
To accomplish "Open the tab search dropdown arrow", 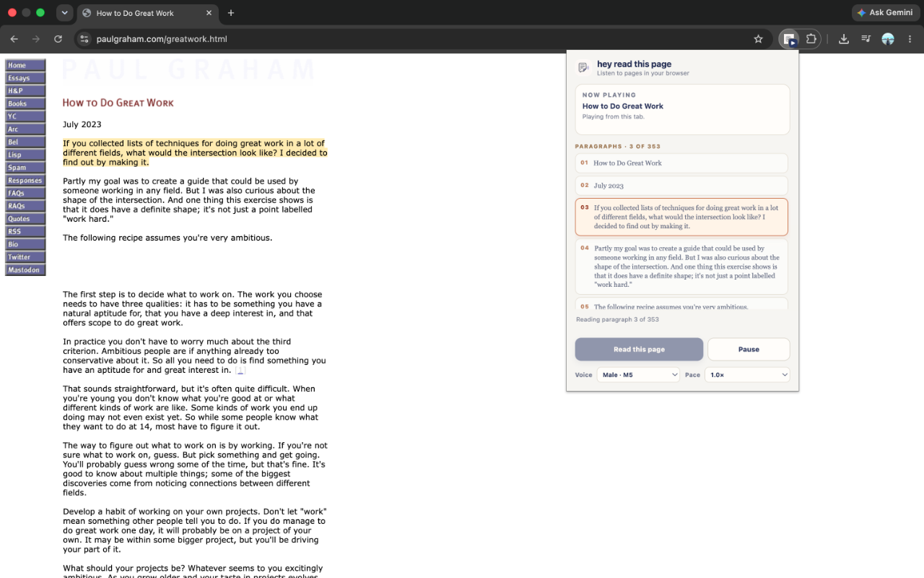I will [x=64, y=13].
